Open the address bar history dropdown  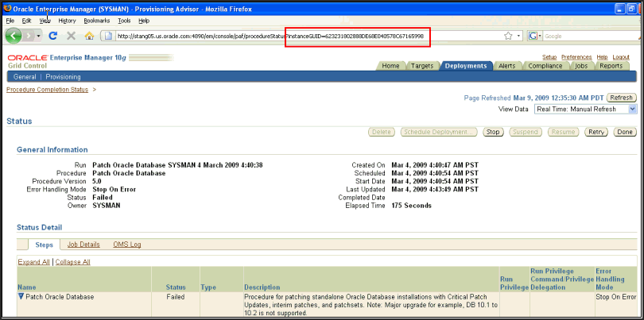[x=518, y=36]
